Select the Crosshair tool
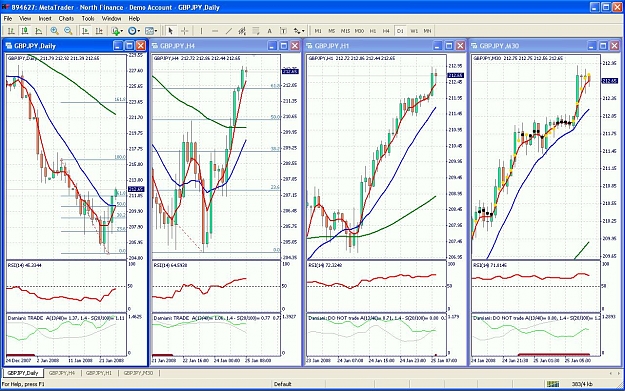Image resolution: width=625 pixels, height=391 pixels. pos(185,31)
